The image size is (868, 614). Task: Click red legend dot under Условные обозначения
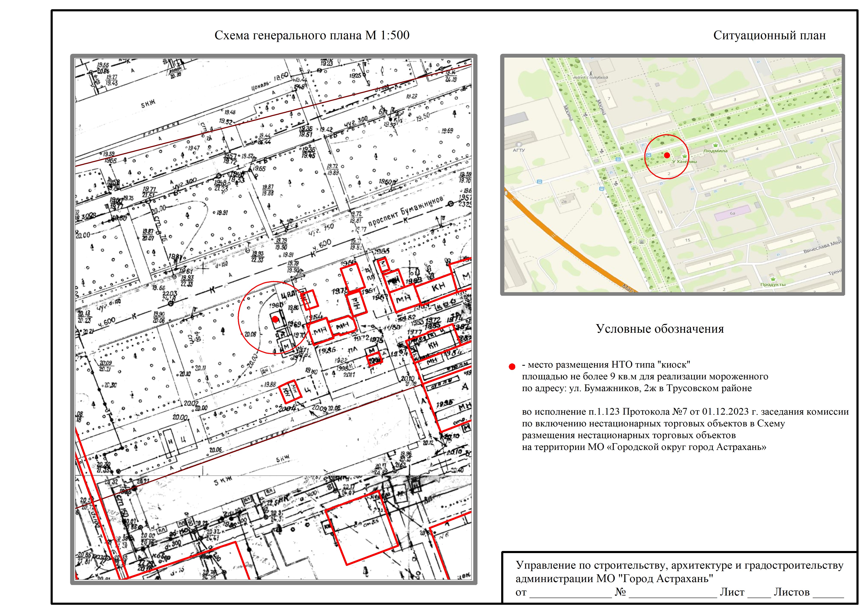click(x=512, y=367)
